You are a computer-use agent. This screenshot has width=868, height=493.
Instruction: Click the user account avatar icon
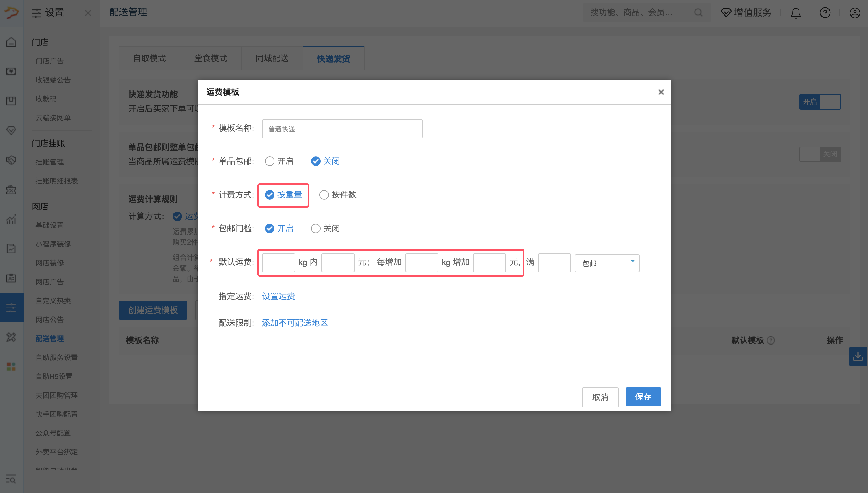point(854,13)
